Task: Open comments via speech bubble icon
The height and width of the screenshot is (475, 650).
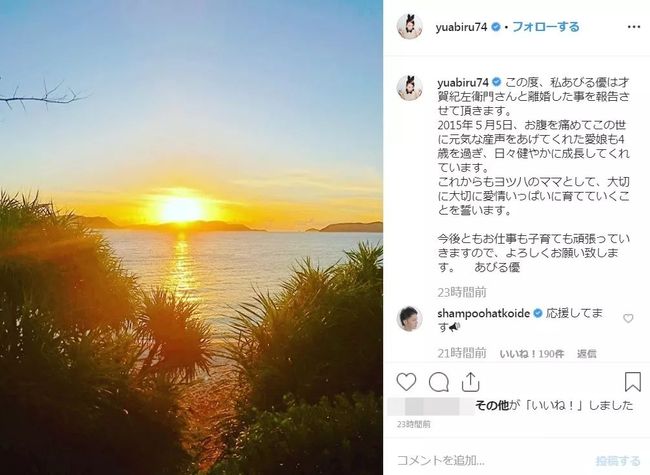Action: coord(439,382)
